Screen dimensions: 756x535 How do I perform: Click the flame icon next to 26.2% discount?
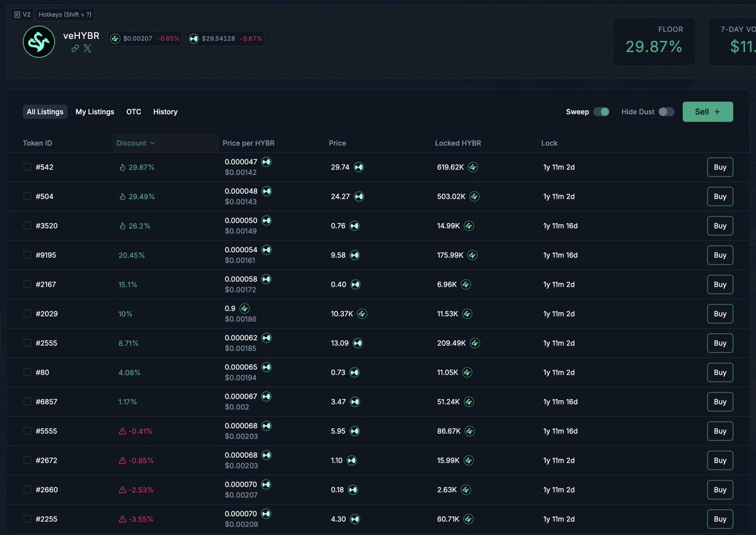[123, 226]
